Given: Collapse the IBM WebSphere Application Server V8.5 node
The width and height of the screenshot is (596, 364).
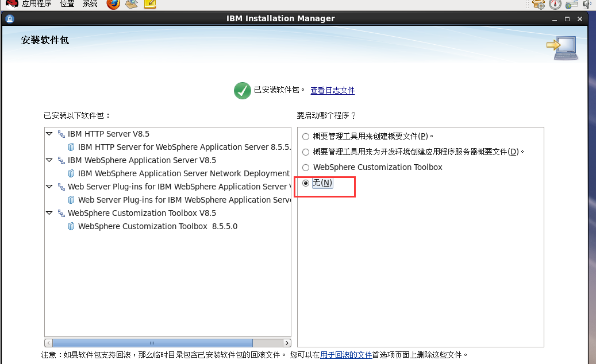Looking at the screenshot, I should pos(49,160).
